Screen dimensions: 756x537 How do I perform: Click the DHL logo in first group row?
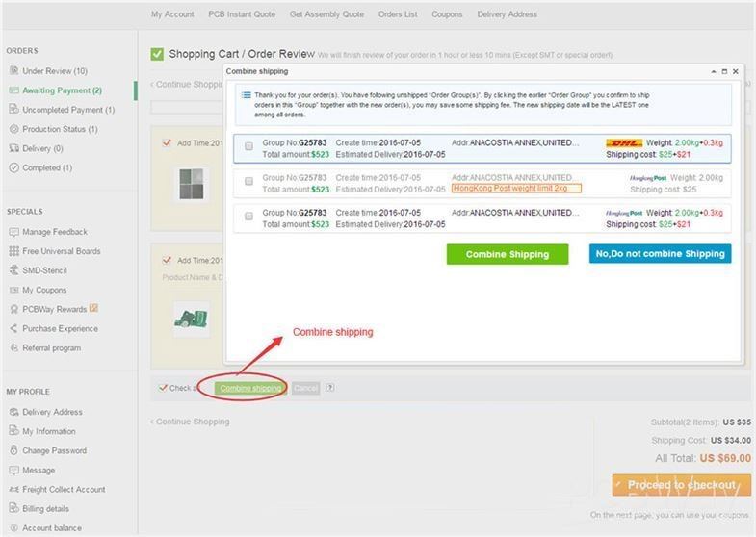coord(623,142)
